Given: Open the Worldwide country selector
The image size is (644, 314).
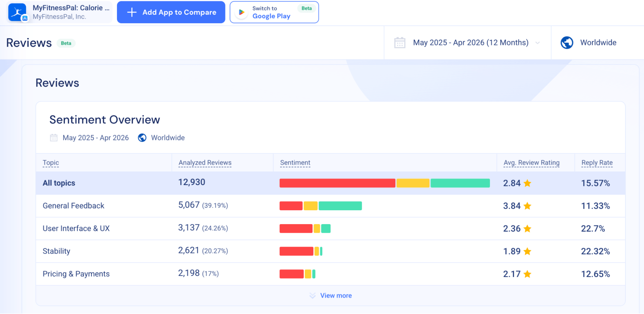Looking at the screenshot, I should pos(597,43).
